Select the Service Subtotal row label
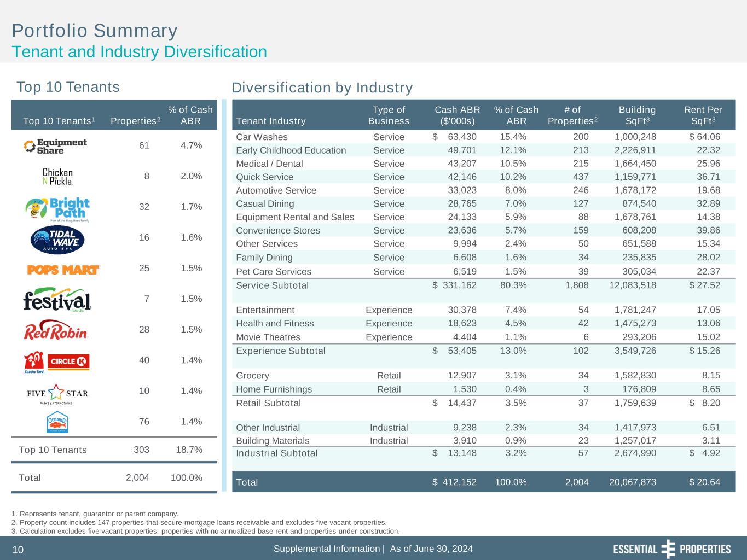Image resolution: width=747 pixels, height=560 pixels. [272, 285]
